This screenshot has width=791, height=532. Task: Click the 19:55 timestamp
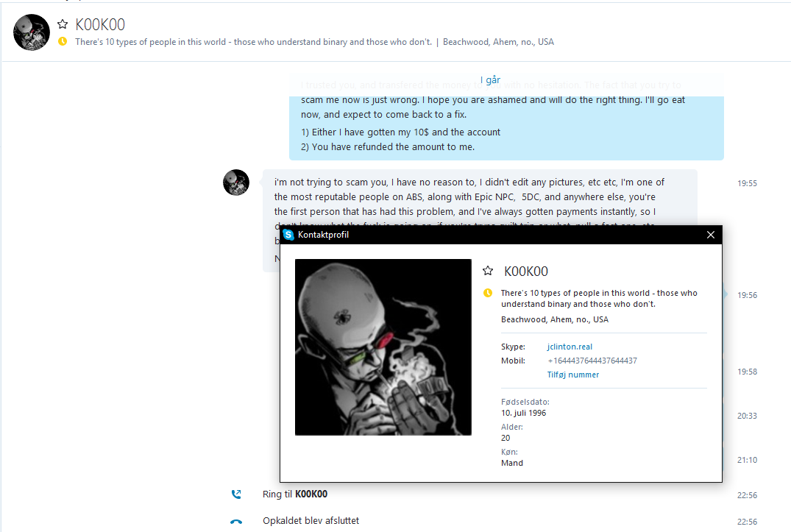pos(747,183)
